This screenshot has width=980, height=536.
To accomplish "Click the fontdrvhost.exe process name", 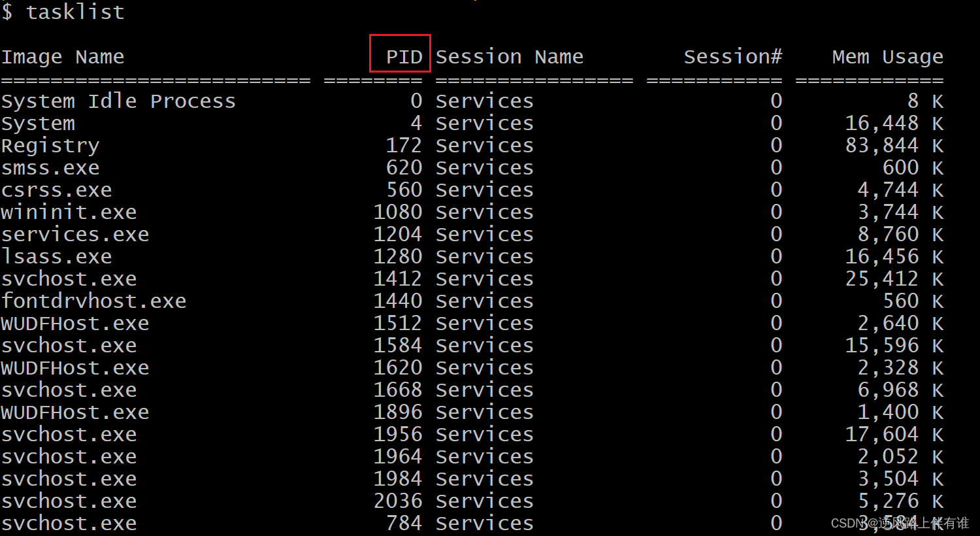I will (93, 301).
